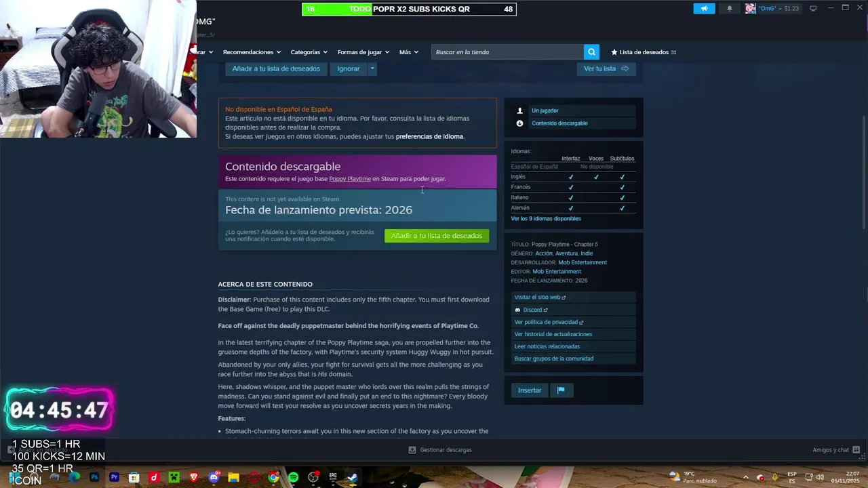
Task: Open Premiere Pro from the taskbar
Action: click(x=114, y=477)
